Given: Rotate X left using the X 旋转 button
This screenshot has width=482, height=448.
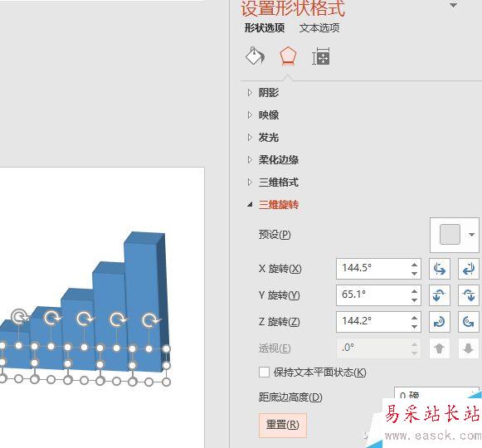Looking at the screenshot, I should [x=439, y=269].
